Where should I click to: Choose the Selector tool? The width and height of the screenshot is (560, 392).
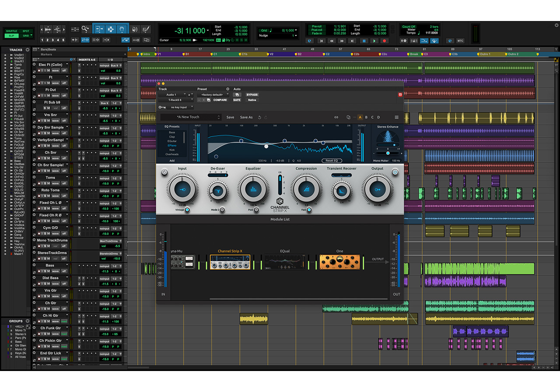111,29
